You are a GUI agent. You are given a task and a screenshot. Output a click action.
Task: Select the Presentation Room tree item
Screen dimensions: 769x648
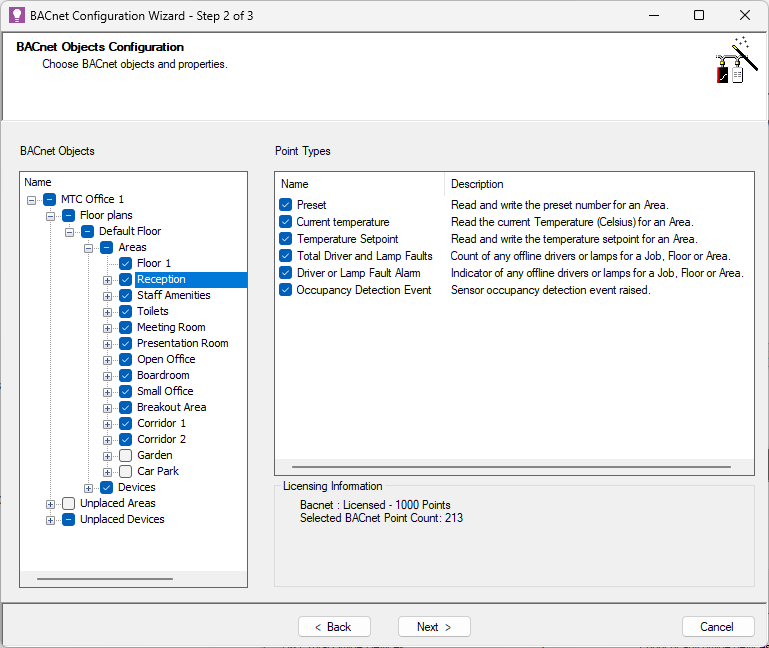pos(182,343)
